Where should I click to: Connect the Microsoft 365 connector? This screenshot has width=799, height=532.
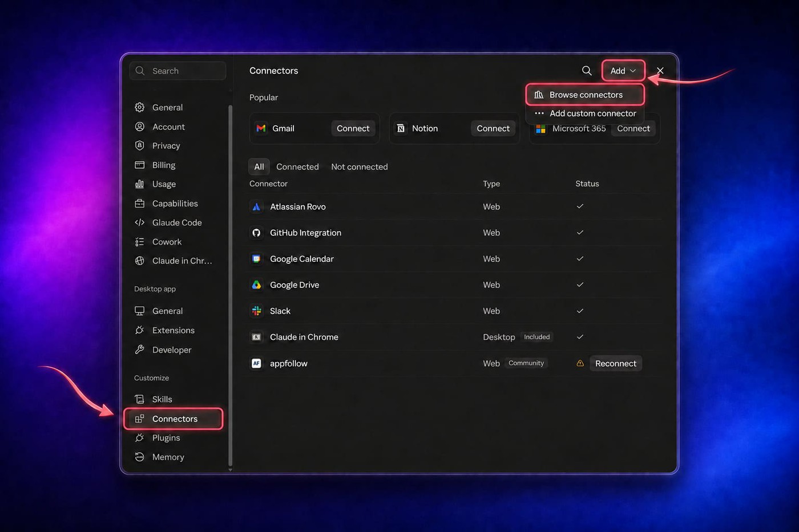click(x=633, y=128)
